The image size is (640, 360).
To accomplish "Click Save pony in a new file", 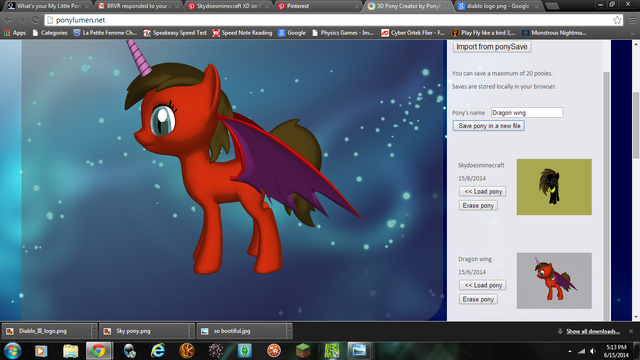I will 489,126.
